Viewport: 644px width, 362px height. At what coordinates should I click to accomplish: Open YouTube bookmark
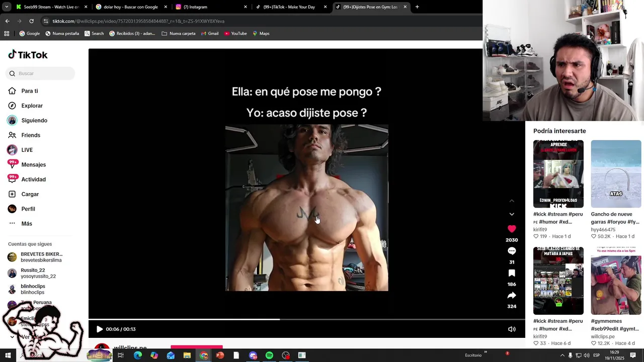coord(235,34)
